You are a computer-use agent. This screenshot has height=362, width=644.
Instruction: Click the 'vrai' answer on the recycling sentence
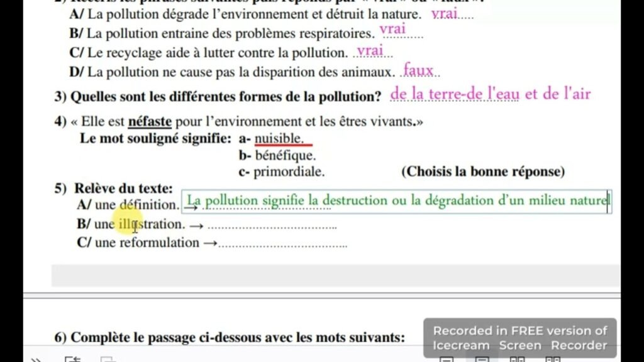click(x=370, y=52)
